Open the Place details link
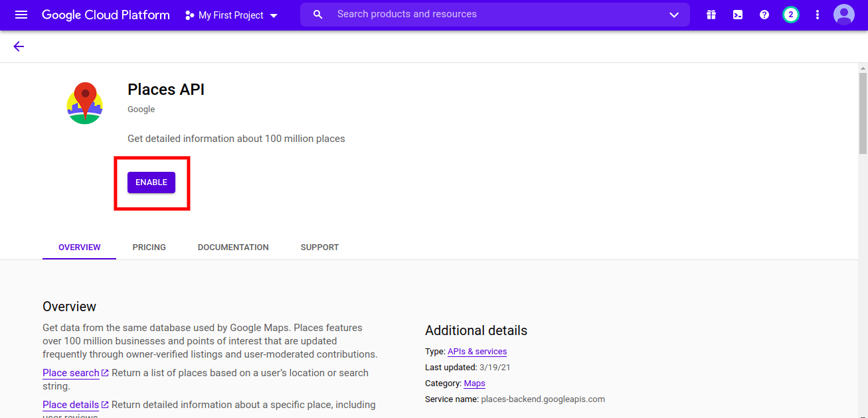This screenshot has width=868, height=418. pos(71,405)
